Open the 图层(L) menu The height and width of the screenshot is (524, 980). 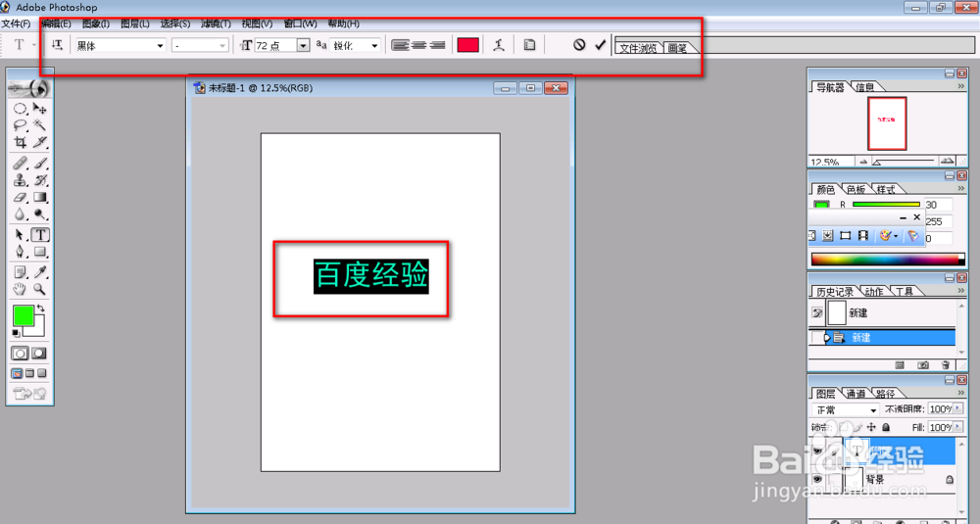135,24
